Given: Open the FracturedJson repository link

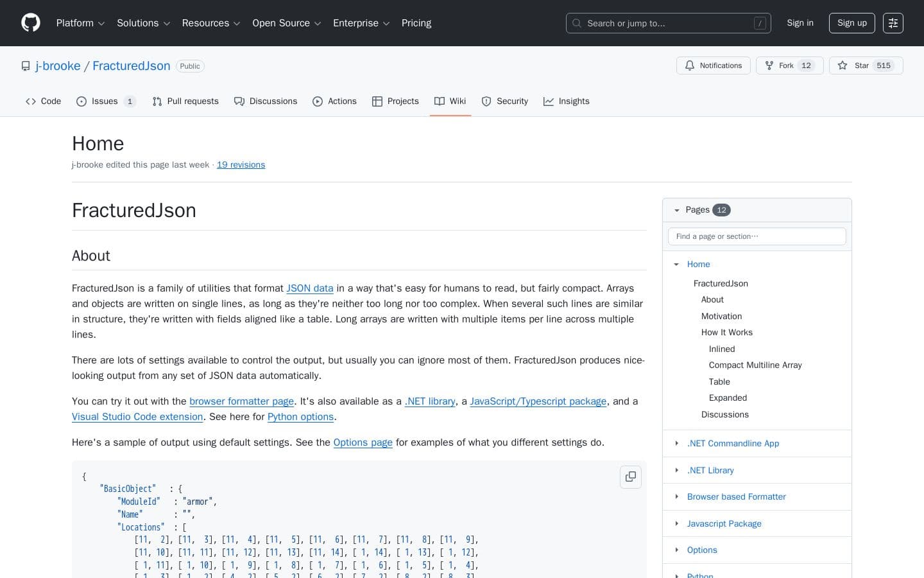Looking at the screenshot, I should [132, 66].
